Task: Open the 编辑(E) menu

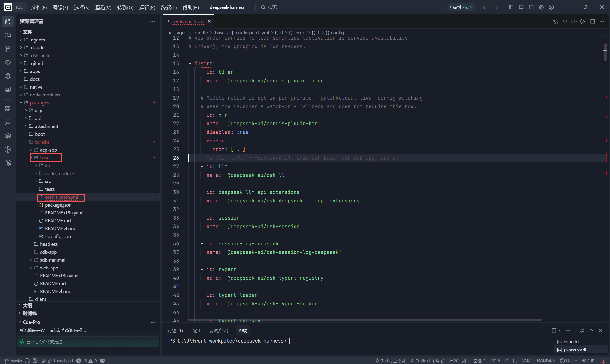Action: (60, 7)
